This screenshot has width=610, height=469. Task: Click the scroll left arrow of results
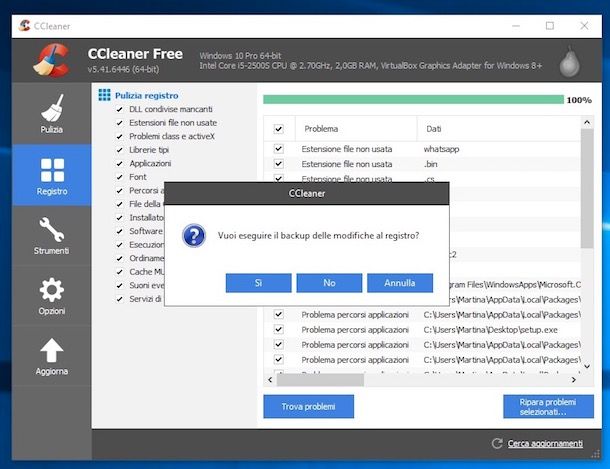pyautogui.click(x=270, y=380)
